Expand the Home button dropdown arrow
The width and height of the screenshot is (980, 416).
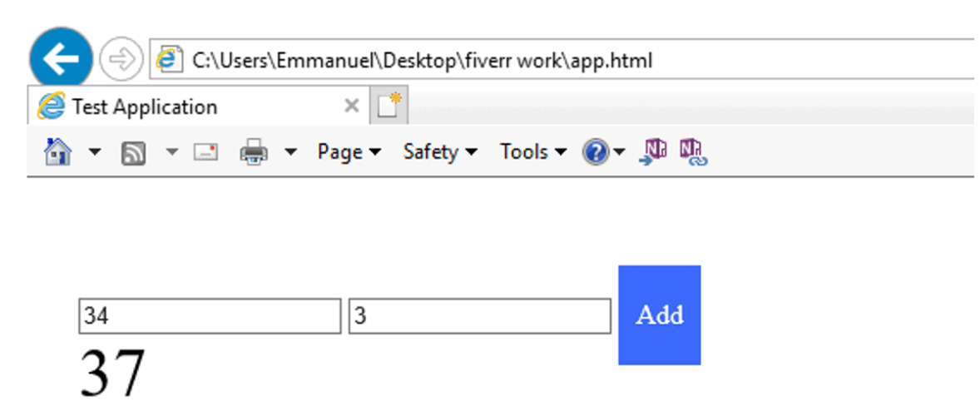[x=94, y=151]
